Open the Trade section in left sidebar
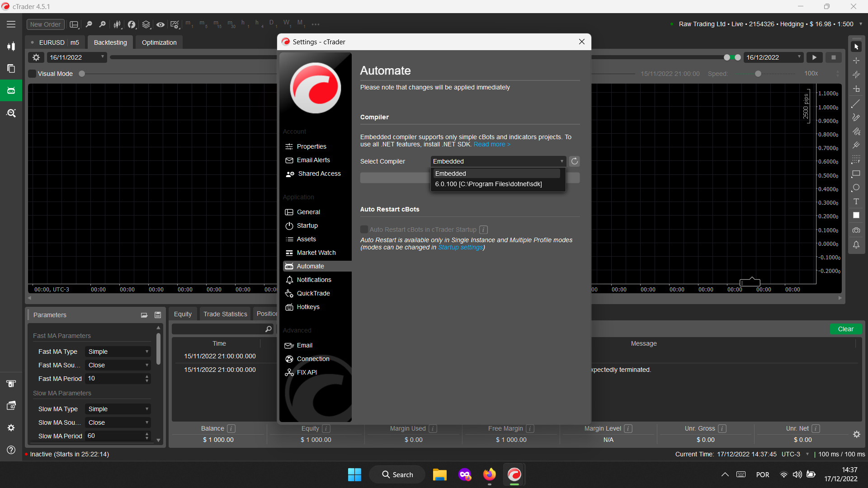This screenshot has width=868, height=488. 11,46
